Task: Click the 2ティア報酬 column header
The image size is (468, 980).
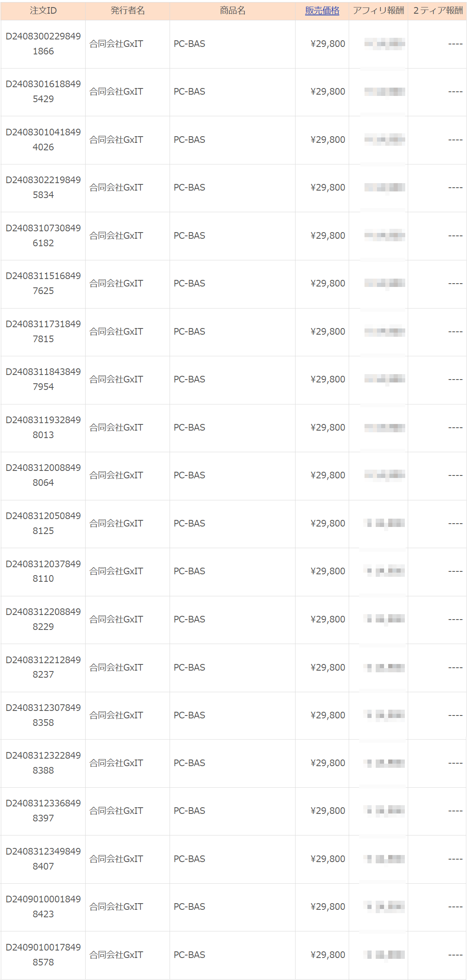Action: coord(438,11)
